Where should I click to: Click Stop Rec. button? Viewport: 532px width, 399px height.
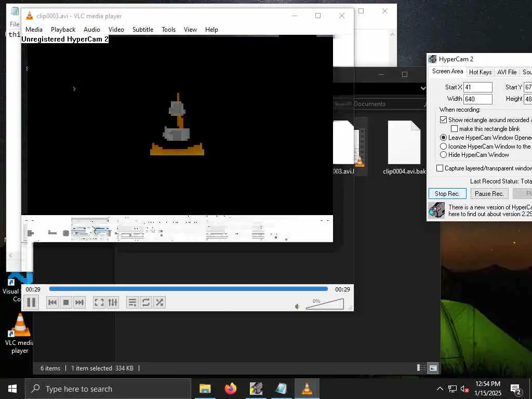pos(447,194)
